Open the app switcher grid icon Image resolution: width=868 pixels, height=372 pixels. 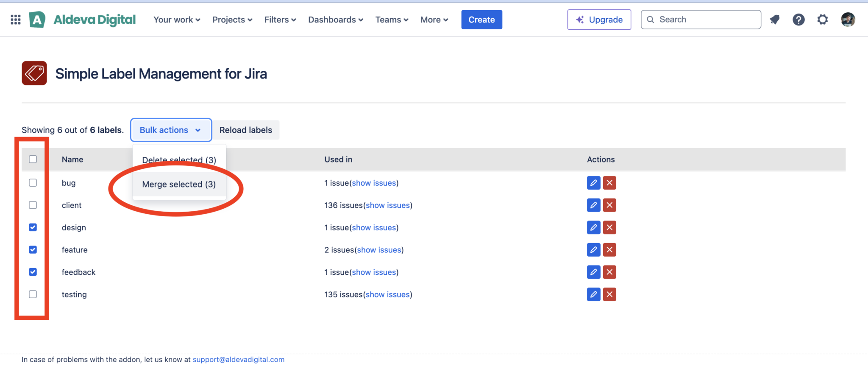[x=16, y=20]
